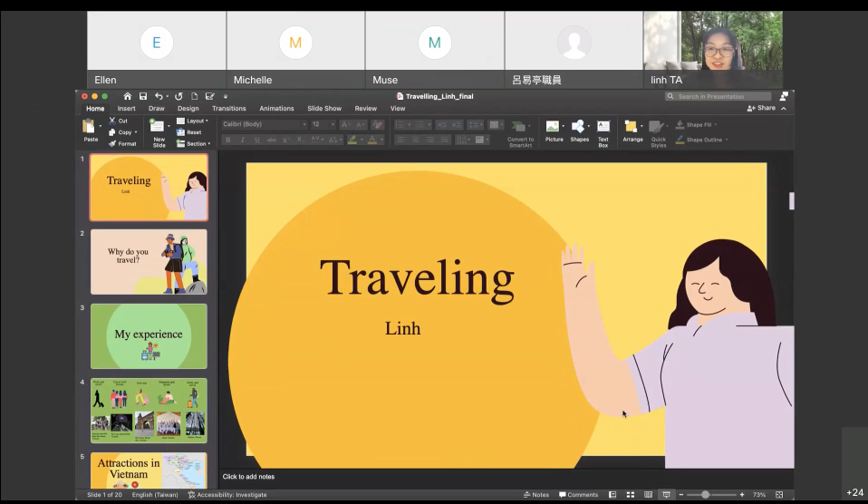Open the Calibri (Body) font dropdown
Image resolution: width=868 pixels, height=504 pixels.
pyautogui.click(x=264, y=124)
